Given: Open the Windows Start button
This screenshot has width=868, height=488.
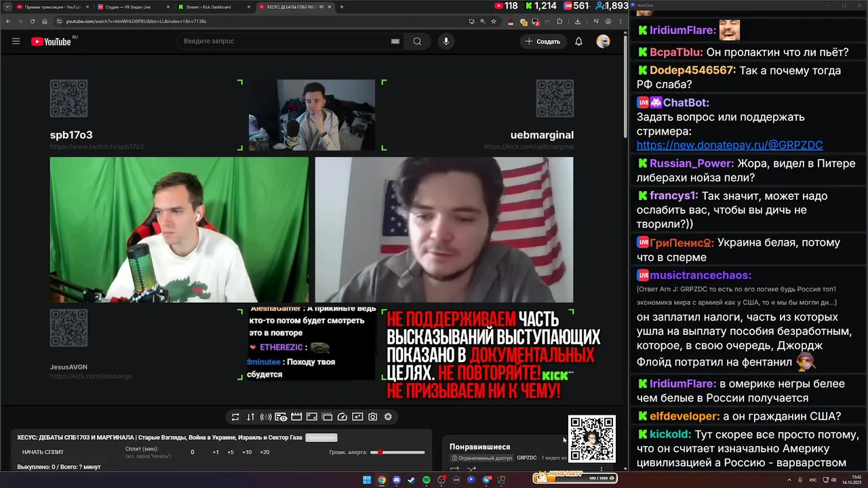Looking at the screenshot, I should [x=367, y=480].
